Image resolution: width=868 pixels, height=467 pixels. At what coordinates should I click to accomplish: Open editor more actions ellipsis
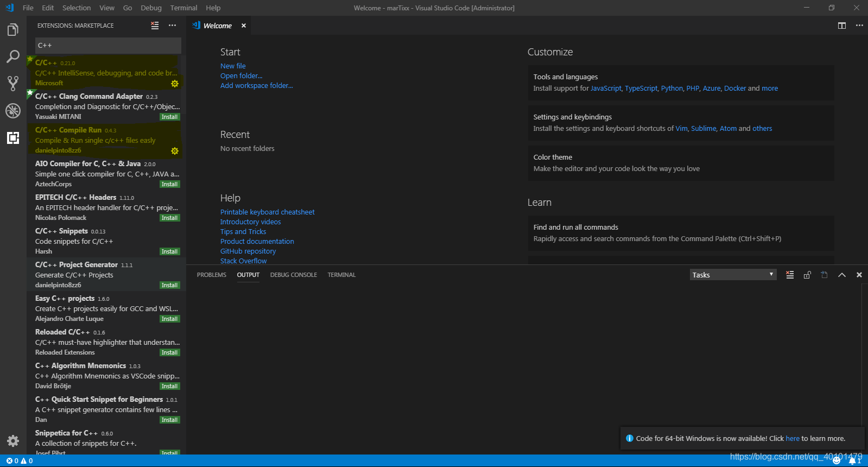pyautogui.click(x=859, y=26)
